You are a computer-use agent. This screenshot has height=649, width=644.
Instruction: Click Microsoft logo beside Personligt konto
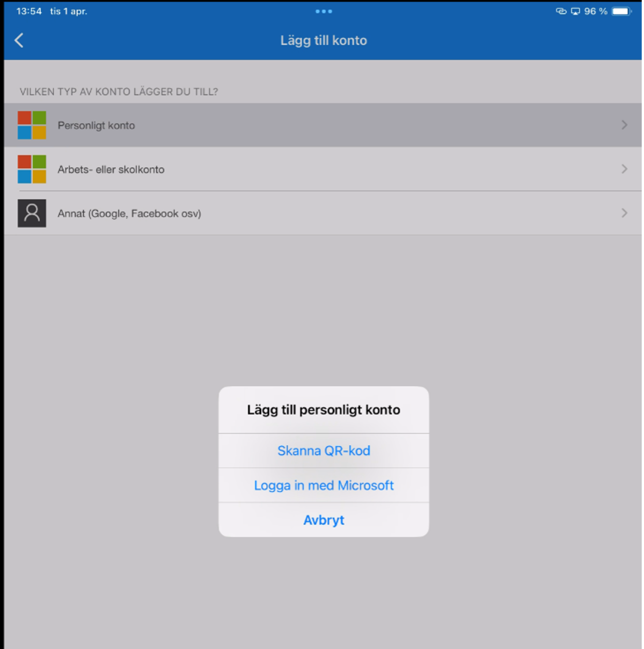32,125
